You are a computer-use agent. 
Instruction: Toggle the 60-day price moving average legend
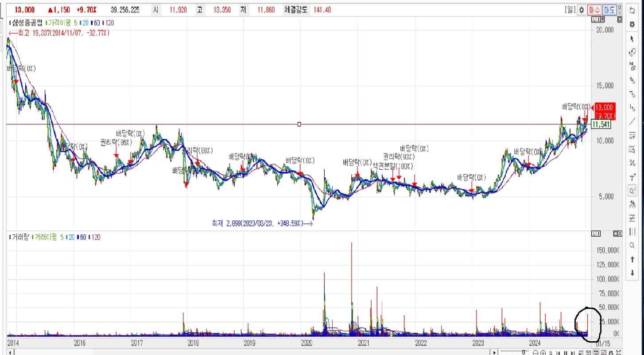click(95, 23)
